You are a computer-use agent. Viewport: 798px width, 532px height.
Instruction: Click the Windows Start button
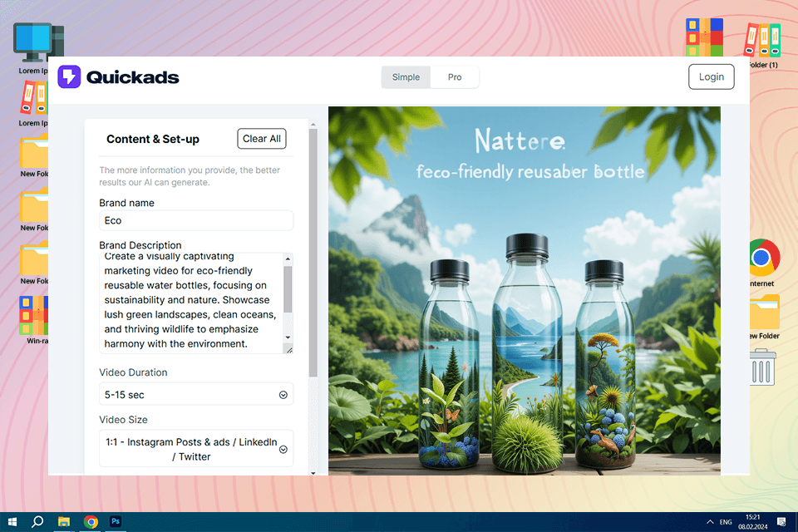tap(12, 522)
